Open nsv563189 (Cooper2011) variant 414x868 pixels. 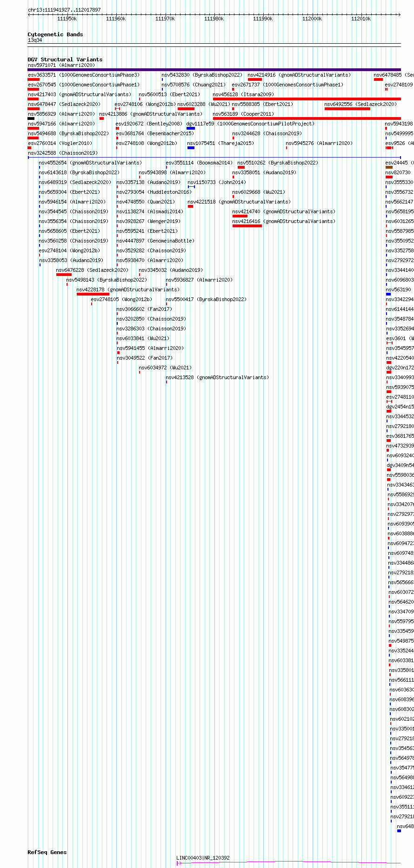point(244,114)
